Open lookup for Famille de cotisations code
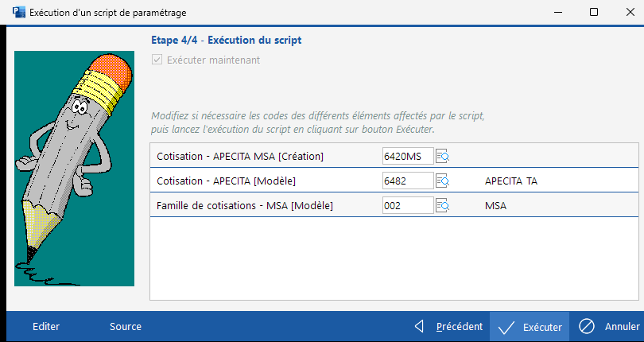 click(443, 206)
